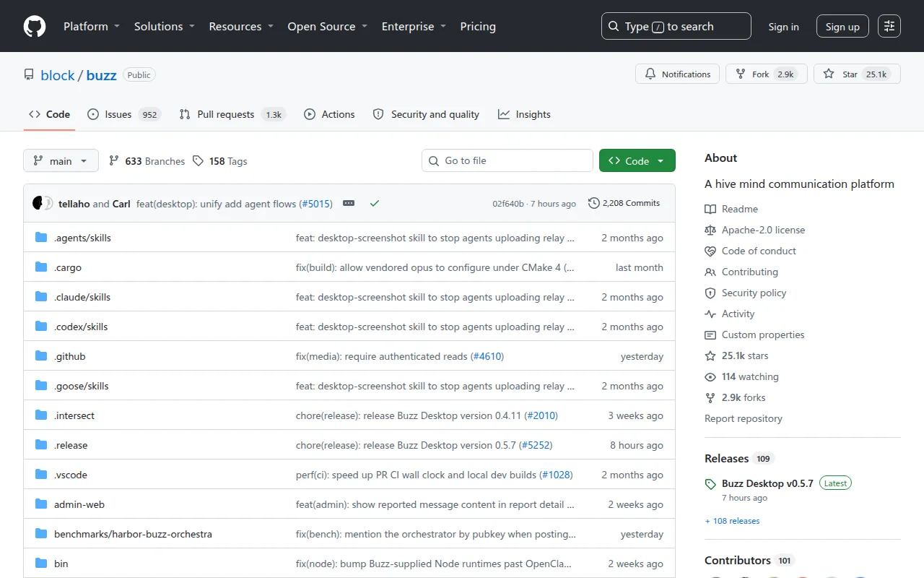The image size is (924, 578).
Task: Open the .goose/skills folder
Action: click(82, 386)
